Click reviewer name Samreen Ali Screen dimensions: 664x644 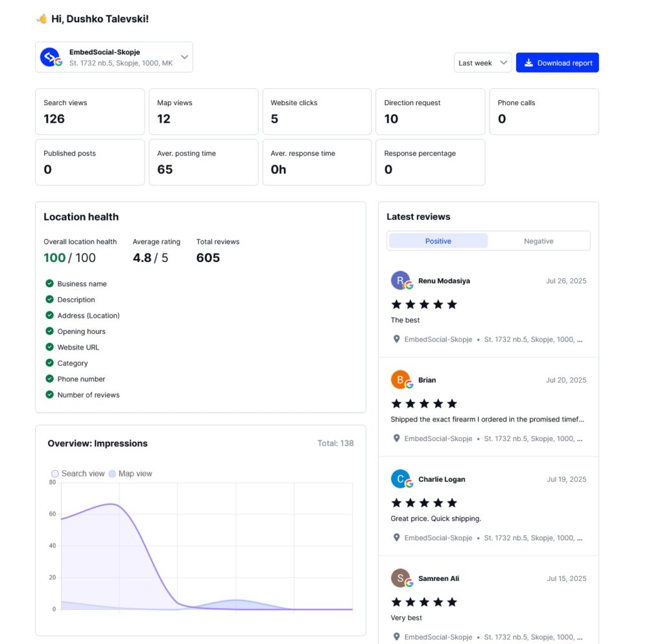pyautogui.click(x=438, y=578)
